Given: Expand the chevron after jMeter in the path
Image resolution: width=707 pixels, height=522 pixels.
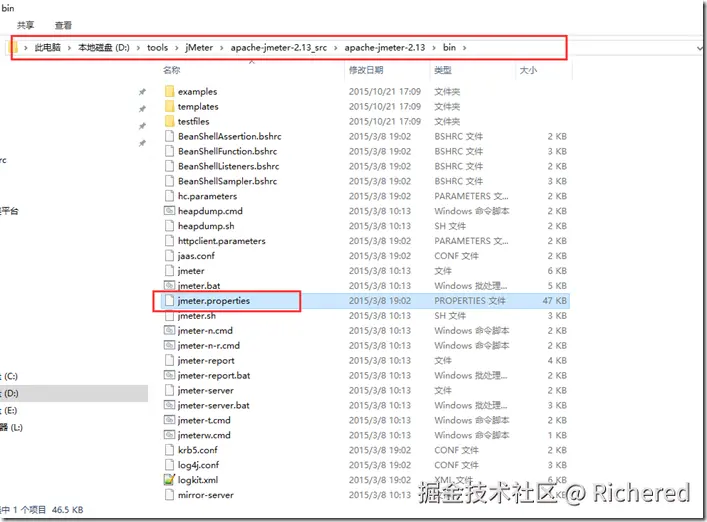Looking at the screenshot, I should click(222, 48).
